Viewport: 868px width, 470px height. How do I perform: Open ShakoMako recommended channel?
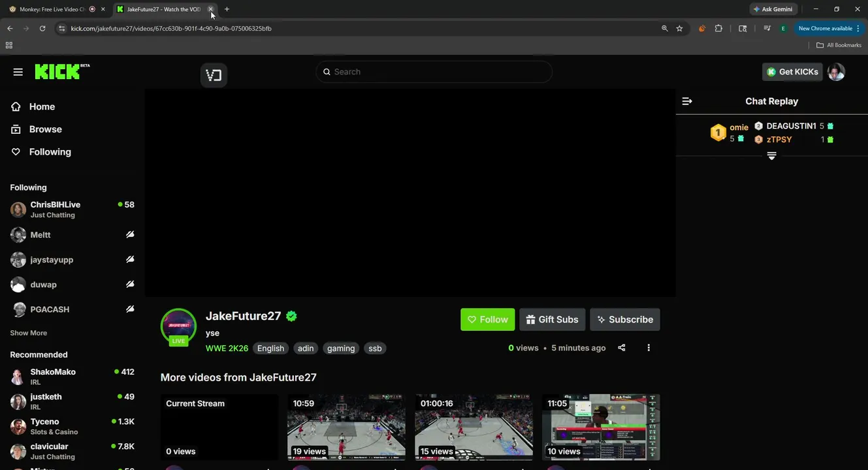pos(72,377)
